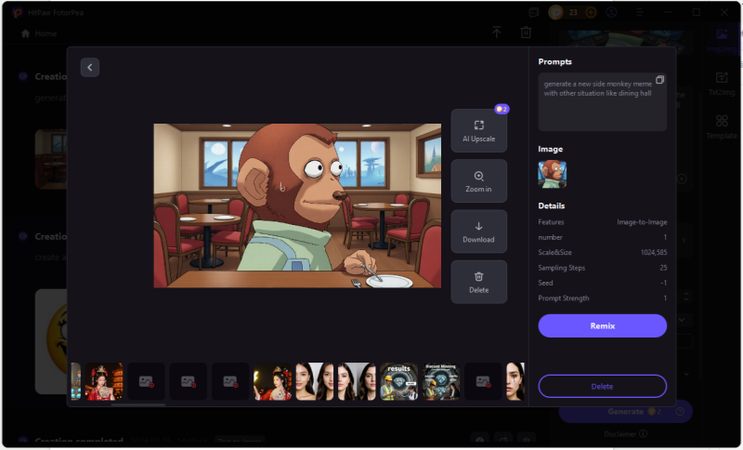Screen dimensions: 743x450
Task: Click the 1024,585 scale and size value
Action: [653, 252]
